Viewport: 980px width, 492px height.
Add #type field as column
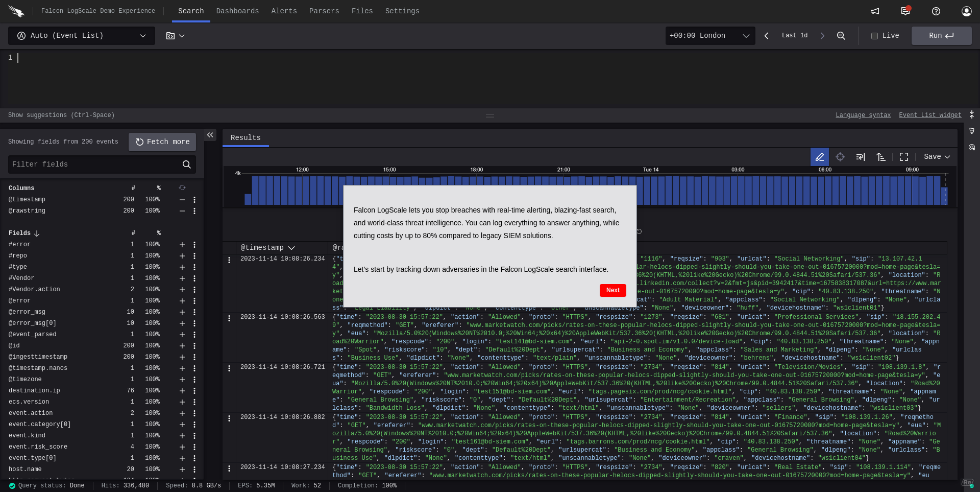(x=182, y=267)
